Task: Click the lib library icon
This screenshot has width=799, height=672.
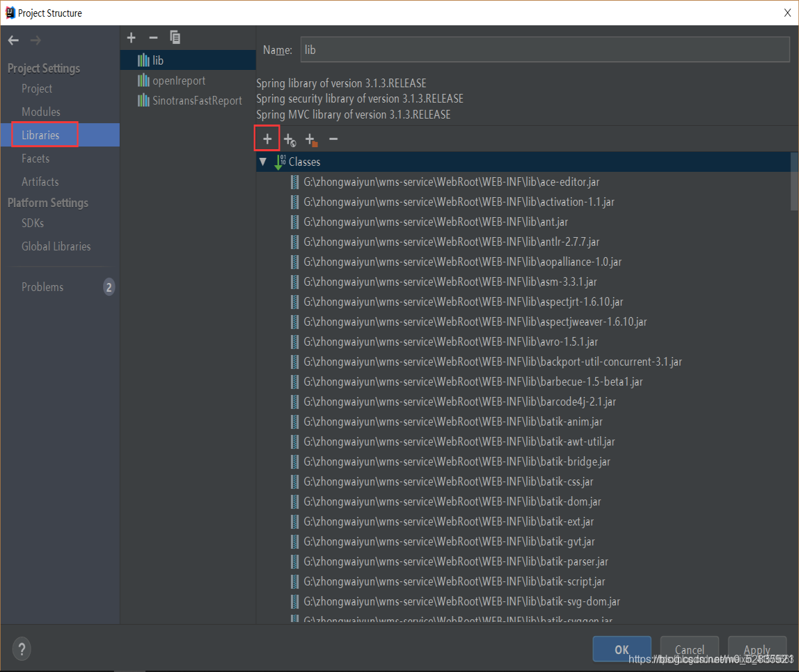Action: 143,61
